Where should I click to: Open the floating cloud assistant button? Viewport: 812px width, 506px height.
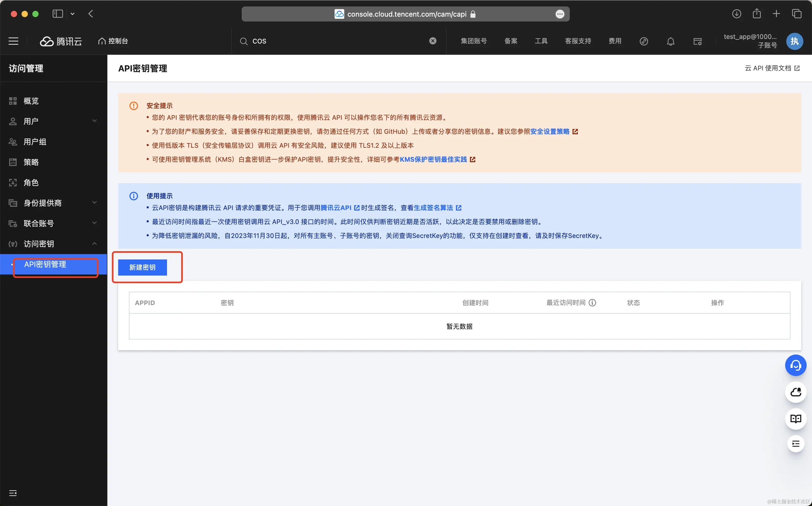pyautogui.click(x=796, y=392)
